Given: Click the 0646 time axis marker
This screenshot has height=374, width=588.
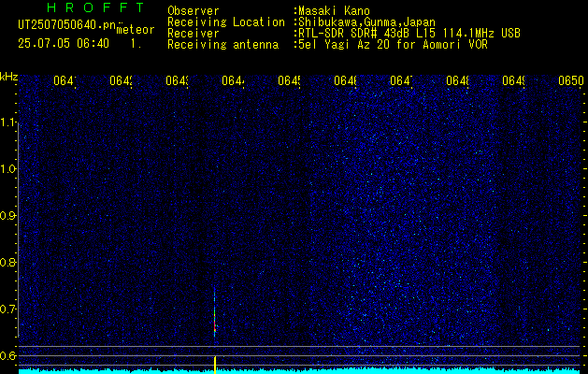Looking at the screenshot, I should (345, 80).
